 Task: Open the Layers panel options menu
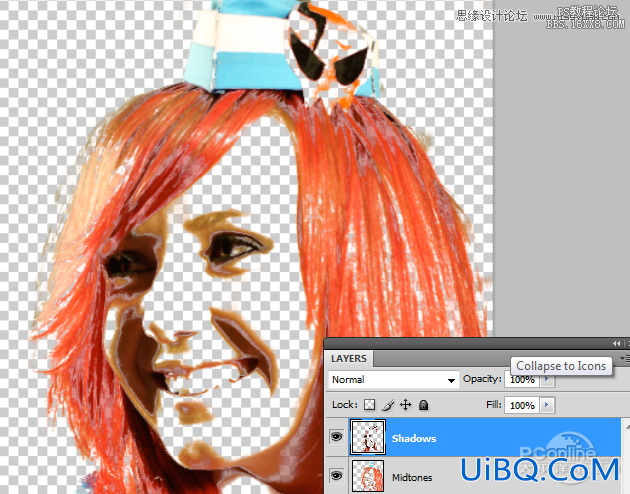click(x=624, y=357)
